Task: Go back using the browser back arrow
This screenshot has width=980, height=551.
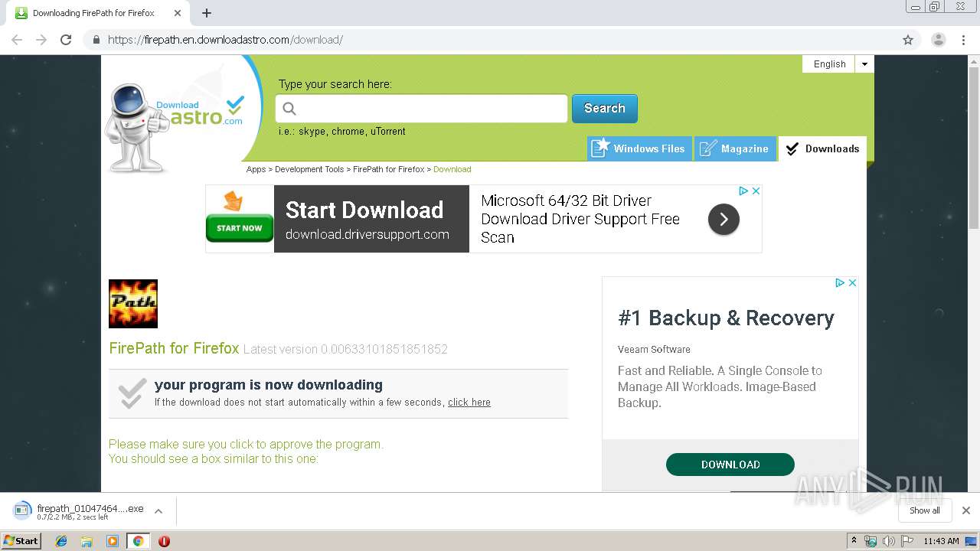Action: tap(17, 40)
